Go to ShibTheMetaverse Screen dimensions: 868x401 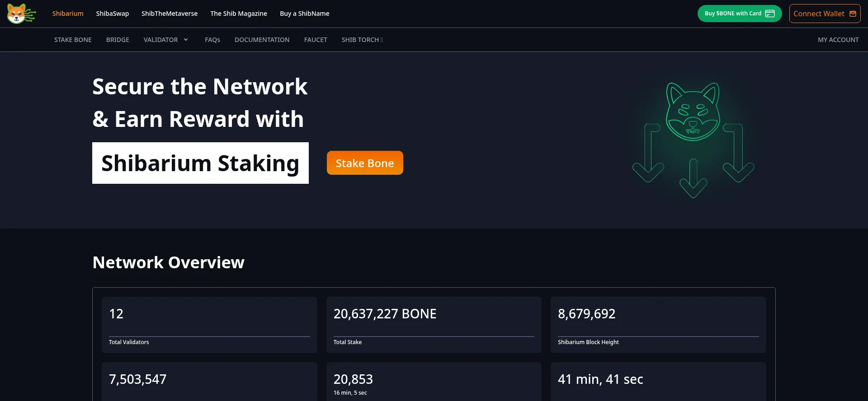coord(170,14)
